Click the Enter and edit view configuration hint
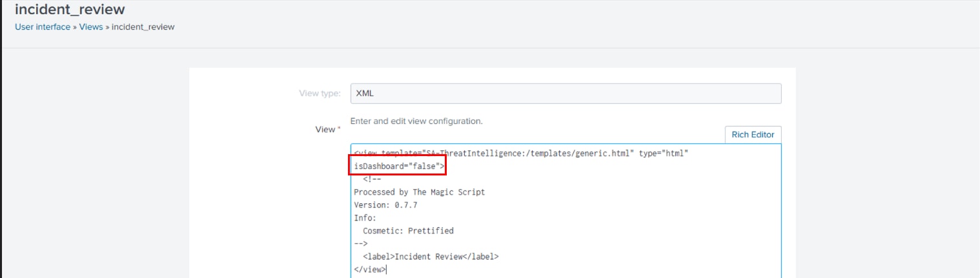Viewport: 980px width, 278px height. pyautogui.click(x=416, y=121)
